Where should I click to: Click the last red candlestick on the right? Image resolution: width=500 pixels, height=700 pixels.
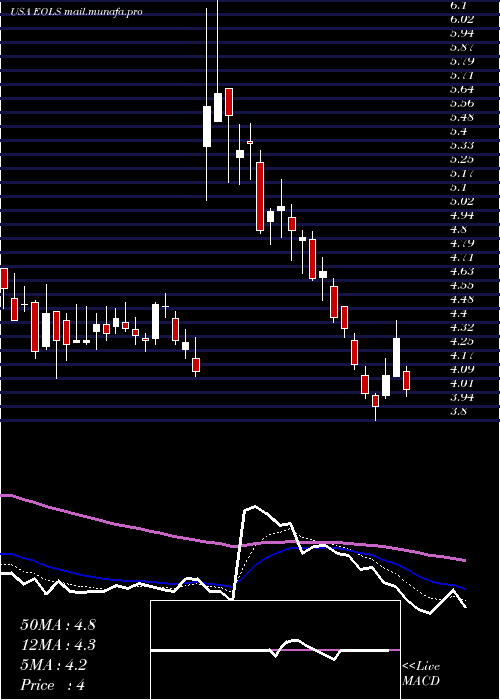[406, 380]
